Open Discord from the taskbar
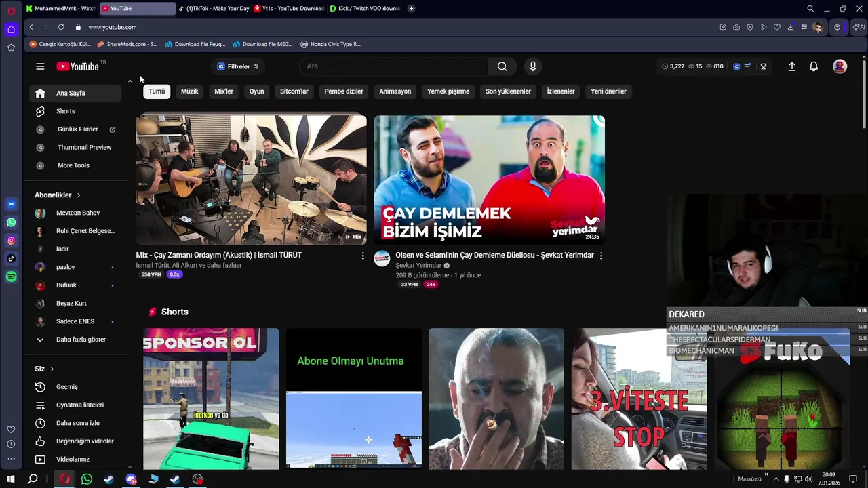 (x=132, y=479)
